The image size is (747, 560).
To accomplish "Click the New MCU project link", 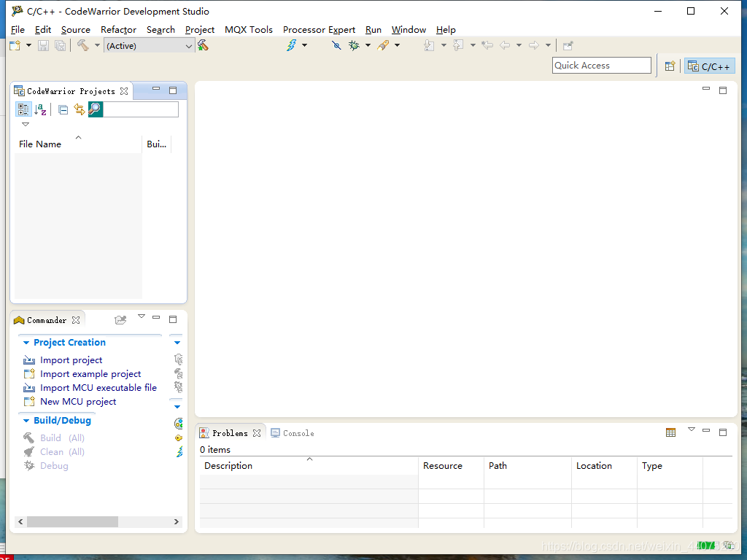I will click(78, 402).
